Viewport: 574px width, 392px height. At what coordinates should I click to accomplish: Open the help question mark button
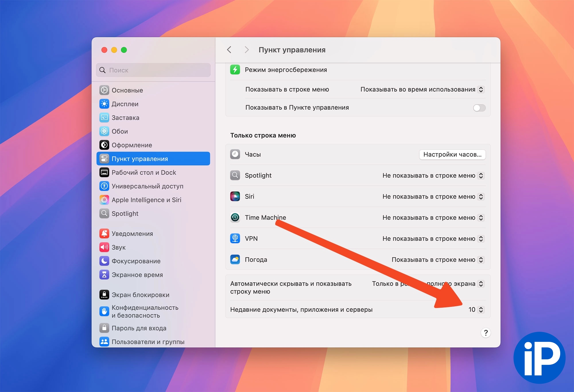pos(486,333)
